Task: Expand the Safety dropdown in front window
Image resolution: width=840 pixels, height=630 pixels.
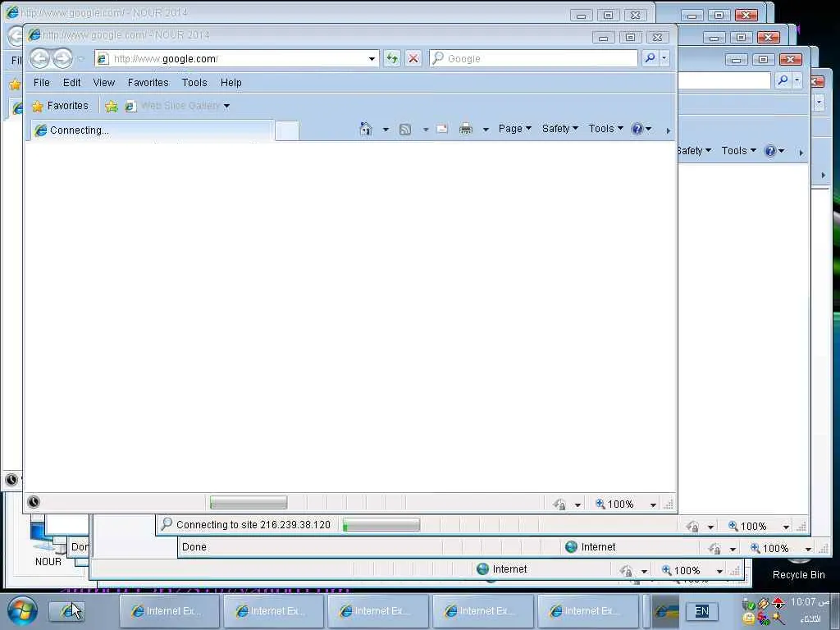Action: coord(559,129)
